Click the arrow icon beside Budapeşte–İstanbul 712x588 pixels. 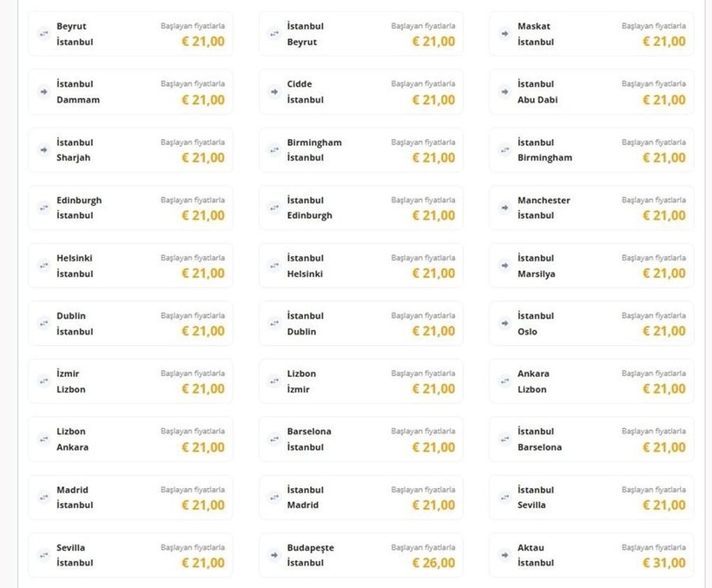tap(274, 555)
